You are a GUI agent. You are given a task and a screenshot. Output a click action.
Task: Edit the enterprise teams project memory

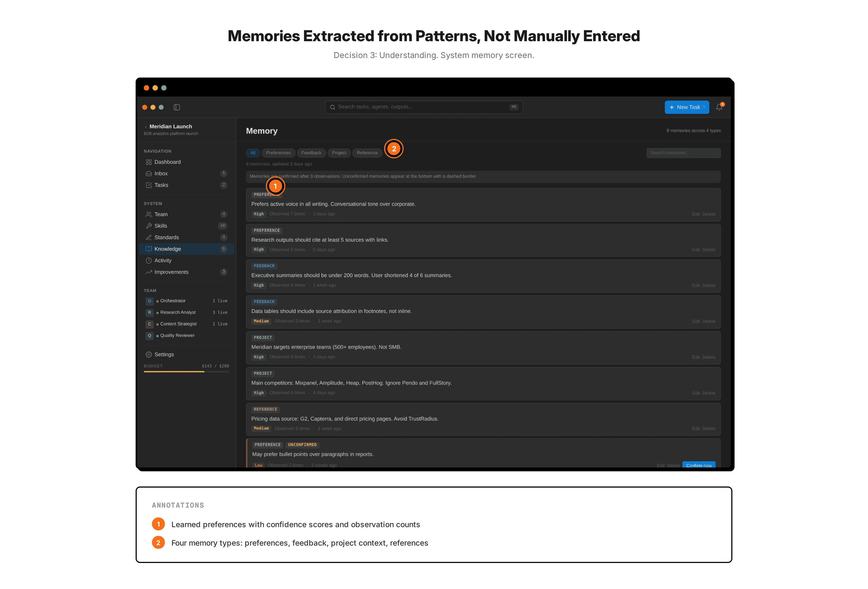[695, 357]
